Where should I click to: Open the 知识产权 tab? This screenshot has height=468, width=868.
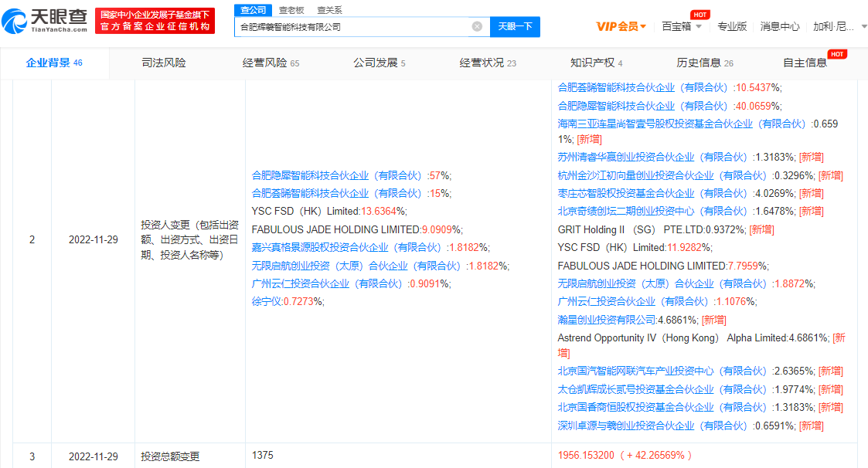point(596,63)
